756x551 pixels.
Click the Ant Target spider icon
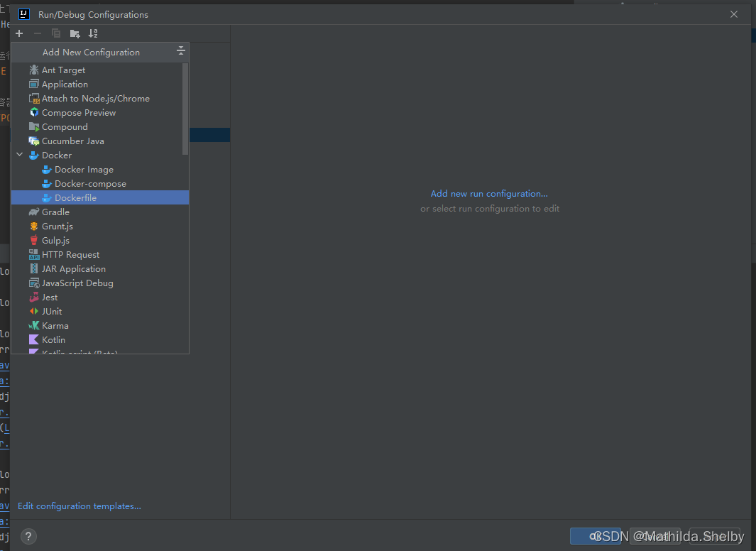pyautogui.click(x=34, y=70)
